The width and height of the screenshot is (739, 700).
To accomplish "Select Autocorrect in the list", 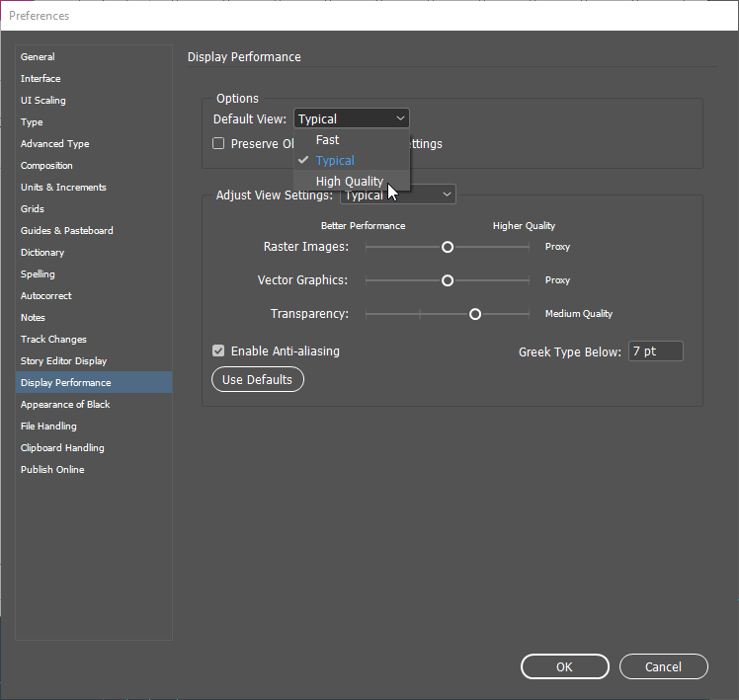I will click(93, 296).
